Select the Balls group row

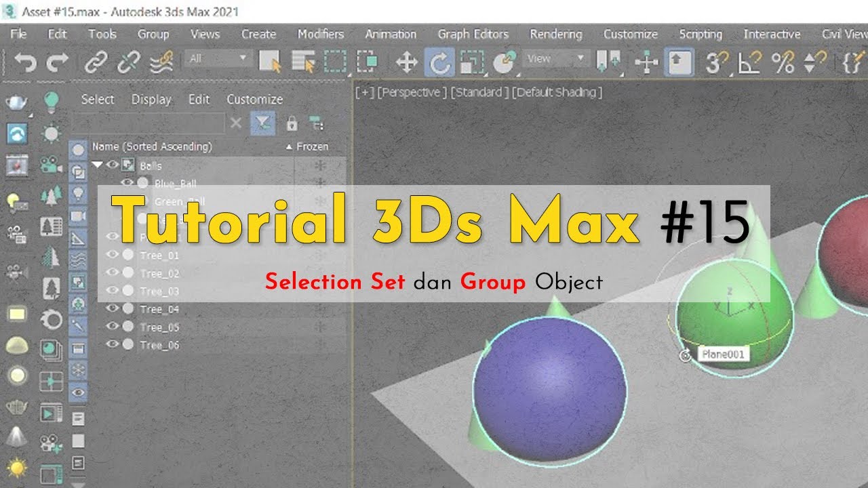(151, 165)
